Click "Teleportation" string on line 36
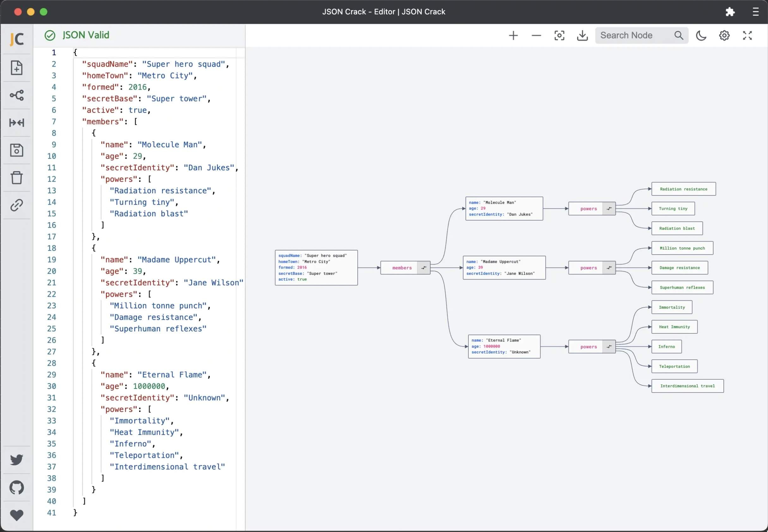The height and width of the screenshot is (532, 768). 144,455
